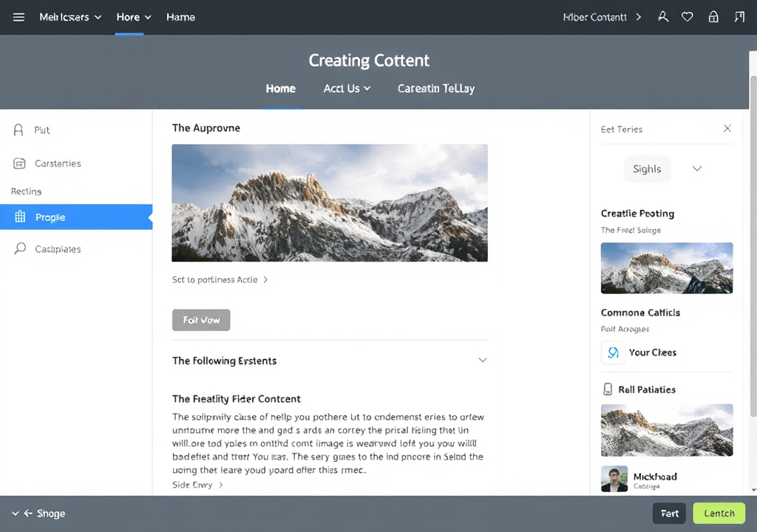This screenshot has width=757, height=532.
Task: Open the Set to potliness Actie link
Action: coord(215,279)
